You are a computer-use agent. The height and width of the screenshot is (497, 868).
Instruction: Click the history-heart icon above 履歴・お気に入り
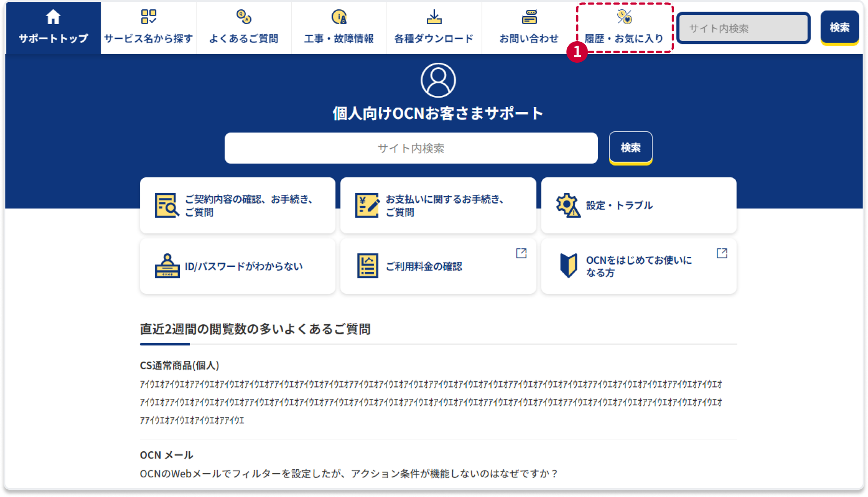click(x=624, y=17)
